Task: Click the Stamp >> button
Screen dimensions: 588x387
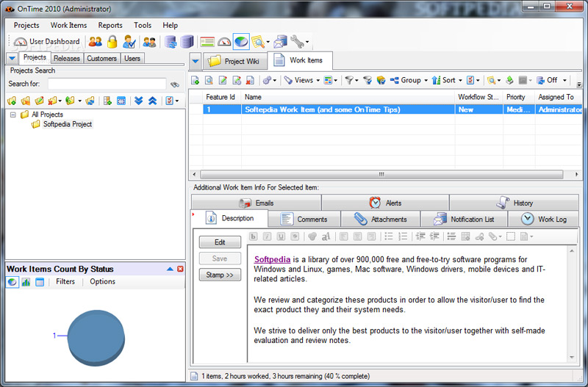Action: click(220, 275)
